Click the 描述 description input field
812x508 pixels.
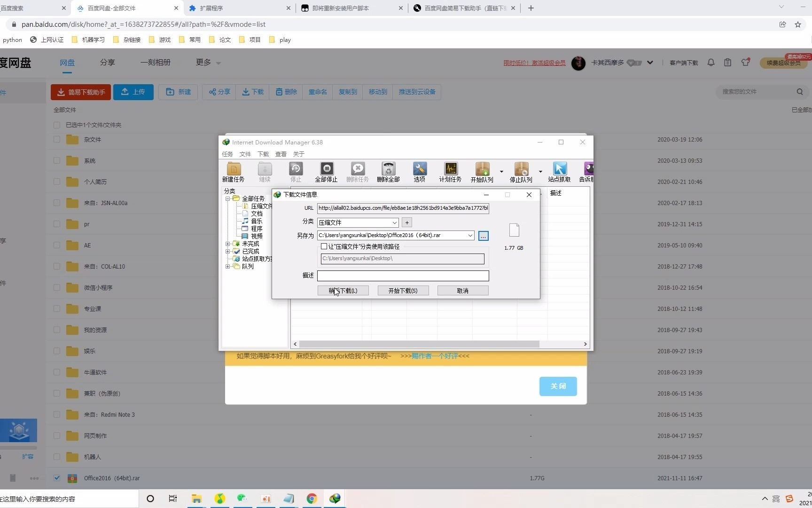pos(403,276)
